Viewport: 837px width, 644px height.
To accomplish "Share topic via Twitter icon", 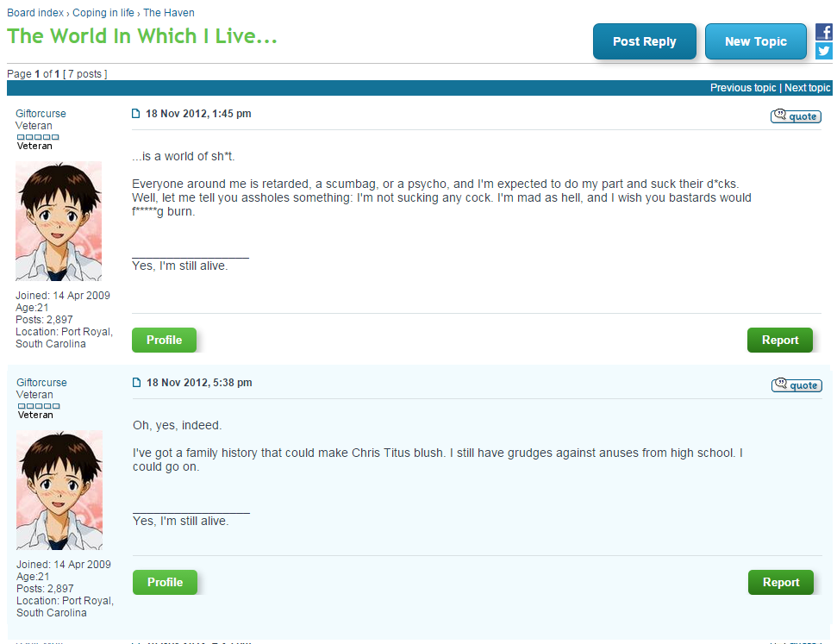I will click(824, 51).
